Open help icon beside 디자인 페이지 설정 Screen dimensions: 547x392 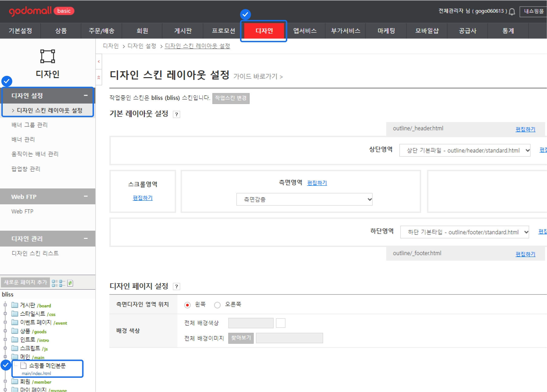coord(176,286)
